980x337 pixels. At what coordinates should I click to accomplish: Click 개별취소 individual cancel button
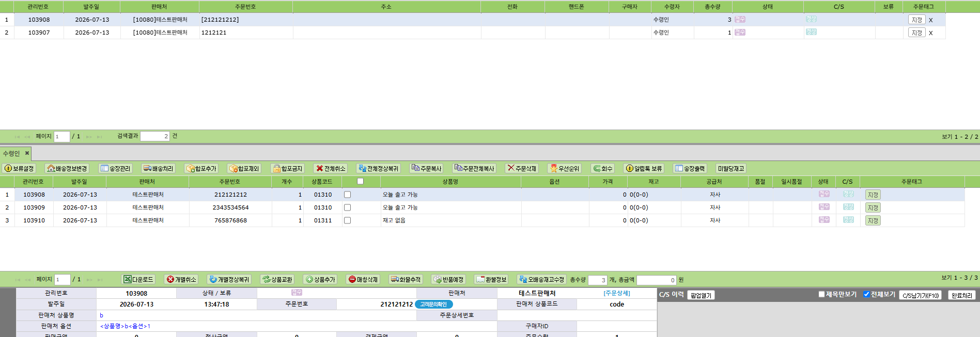pos(181,279)
